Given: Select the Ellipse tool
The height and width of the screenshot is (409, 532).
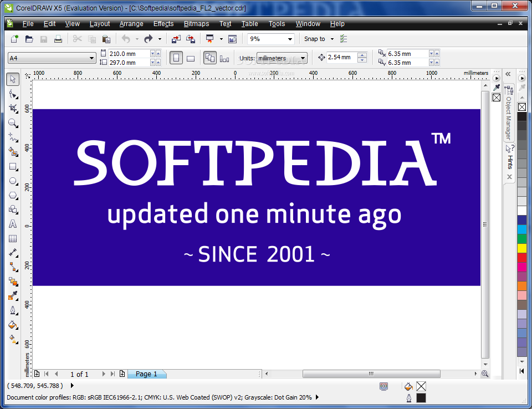Looking at the screenshot, I should [13, 181].
